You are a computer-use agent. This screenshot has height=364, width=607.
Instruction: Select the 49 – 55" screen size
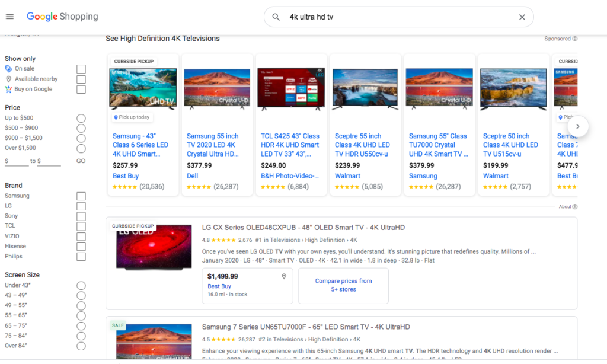81,306
